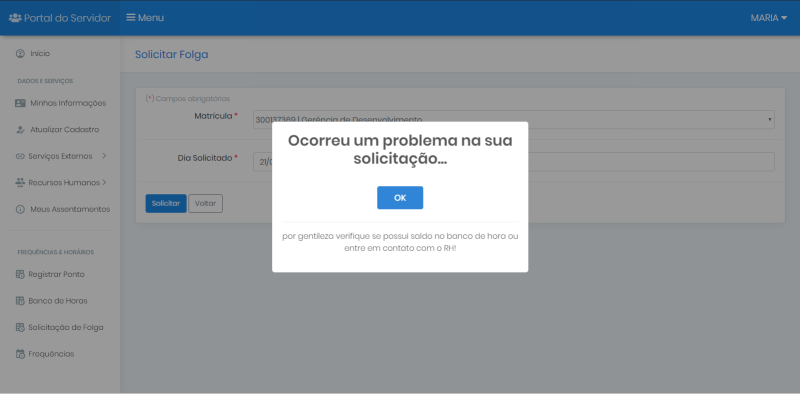Click the Dia Solicitado date field

tap(514, 162)
